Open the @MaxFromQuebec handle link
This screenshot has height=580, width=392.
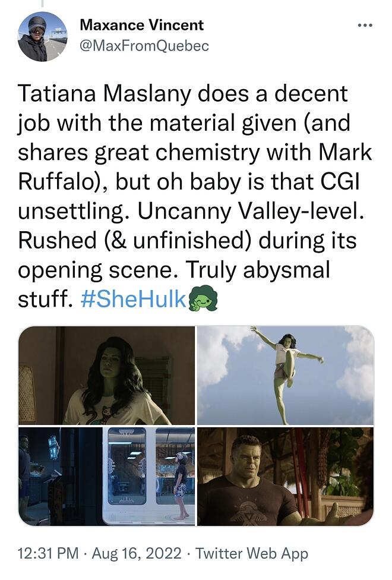(144, 46)
